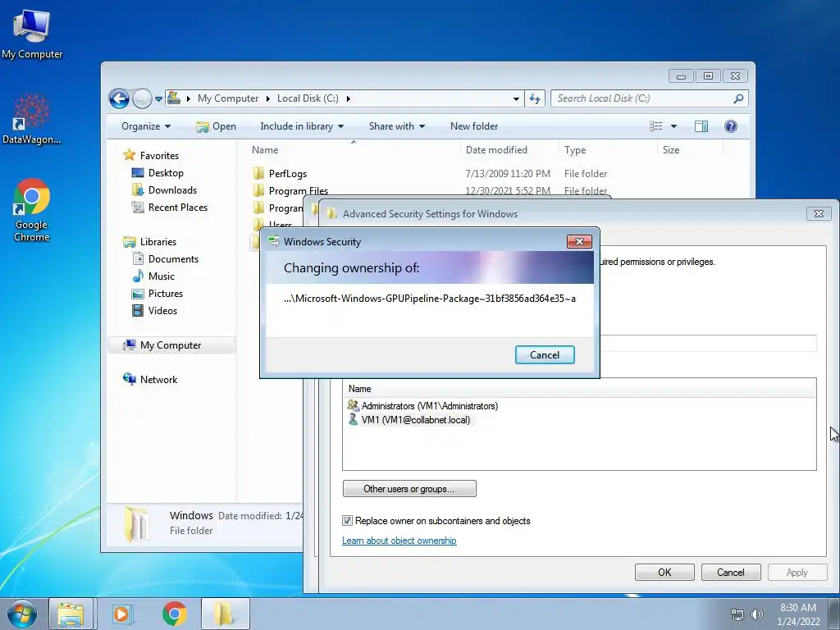Image resolution: width=840 pixels, height=630 pixels.
Task: Click the Explorer forward navigation arrow
Action: (142, 98)
